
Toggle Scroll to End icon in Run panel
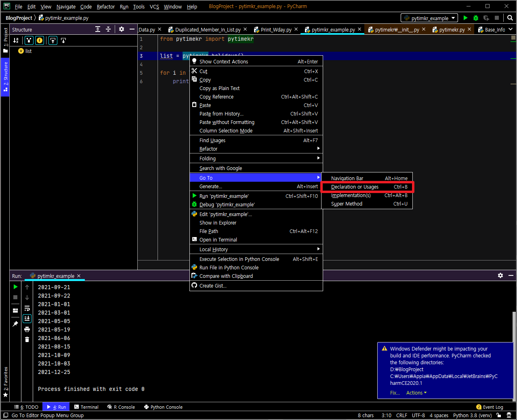pyautogui.click(x=27, y=319)
